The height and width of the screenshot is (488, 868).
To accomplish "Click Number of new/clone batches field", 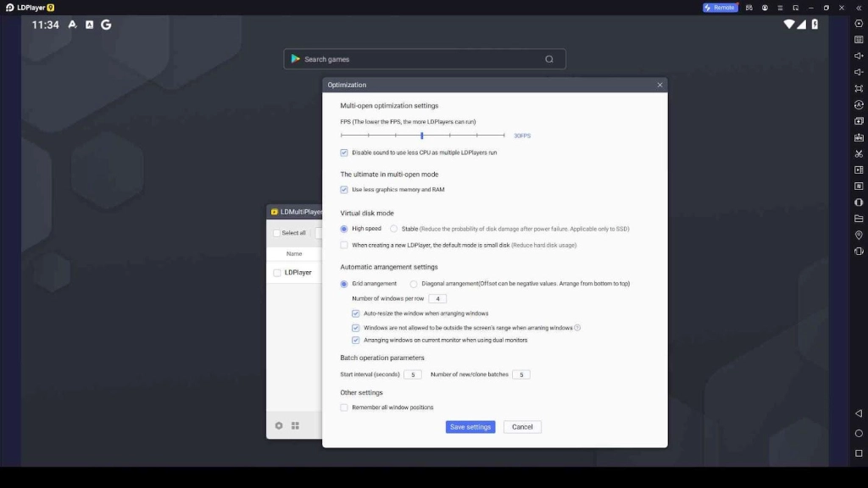I will pyautogui.click(x=521, y=374).
